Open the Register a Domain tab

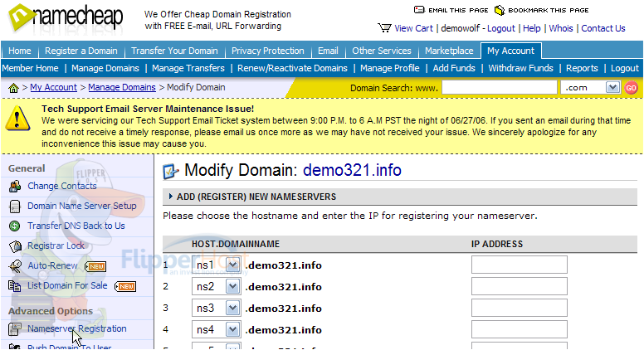[80, 51]
